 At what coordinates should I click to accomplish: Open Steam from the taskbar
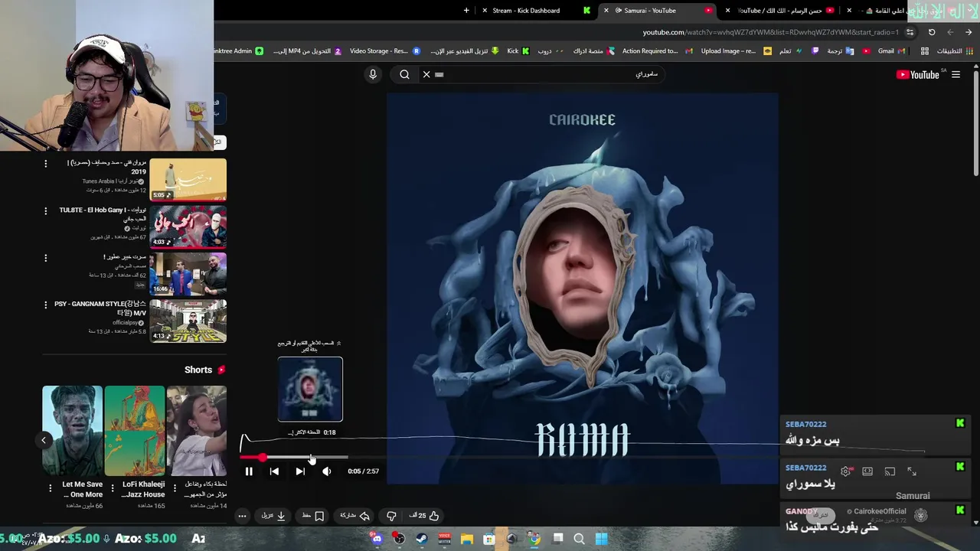[421, 539]
